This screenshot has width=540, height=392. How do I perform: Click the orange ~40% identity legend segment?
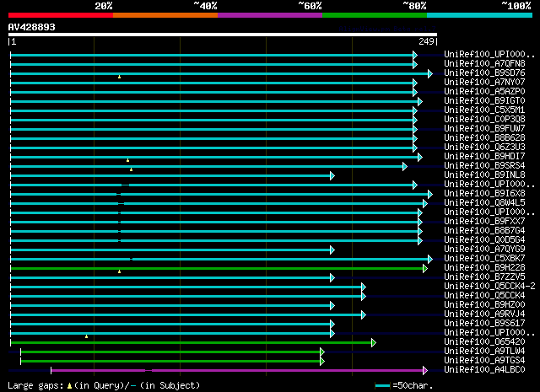pos(165,15)
